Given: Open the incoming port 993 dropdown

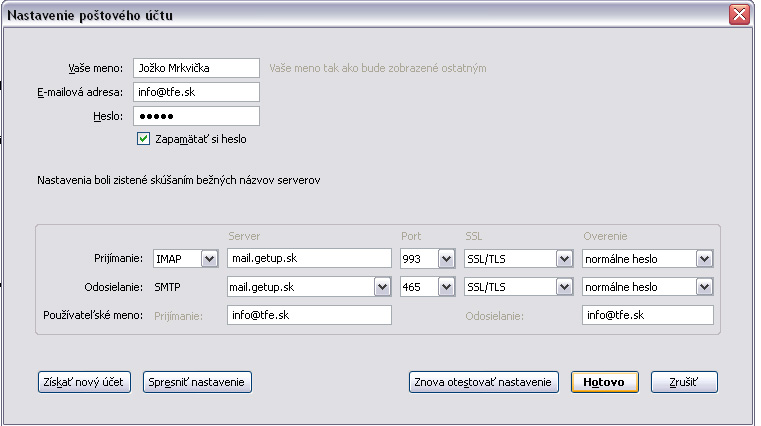Looking at the screenshot, I should [x=445, y=259].
